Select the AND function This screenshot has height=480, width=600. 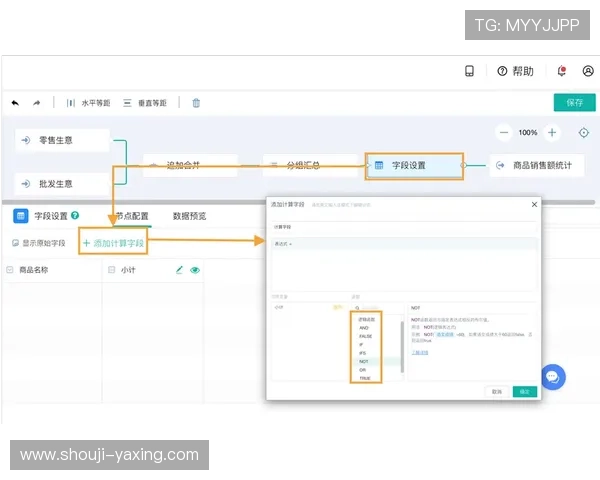(x=364, y=328)
